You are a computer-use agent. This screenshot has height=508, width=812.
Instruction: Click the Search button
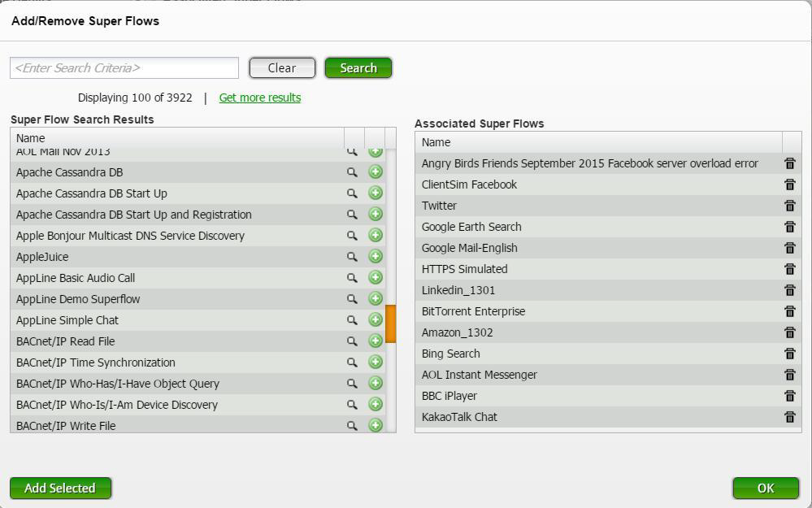click(358, 68)
